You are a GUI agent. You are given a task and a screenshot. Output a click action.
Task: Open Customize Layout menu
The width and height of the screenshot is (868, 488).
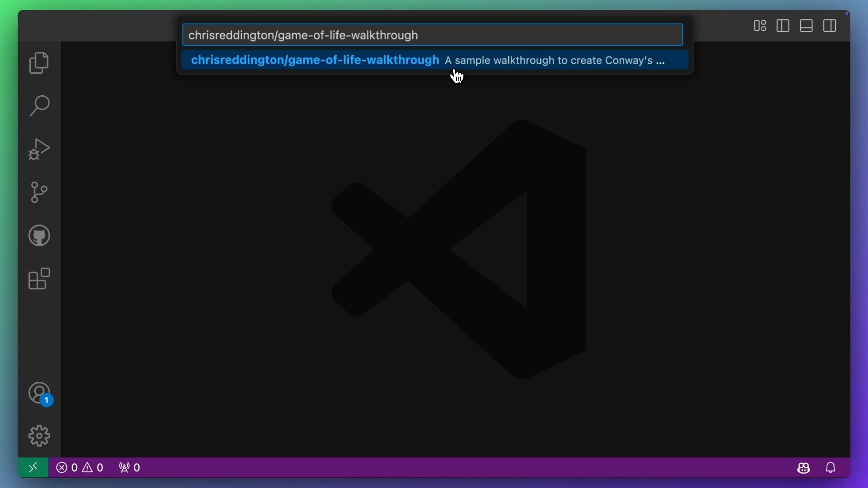(760, 26)
